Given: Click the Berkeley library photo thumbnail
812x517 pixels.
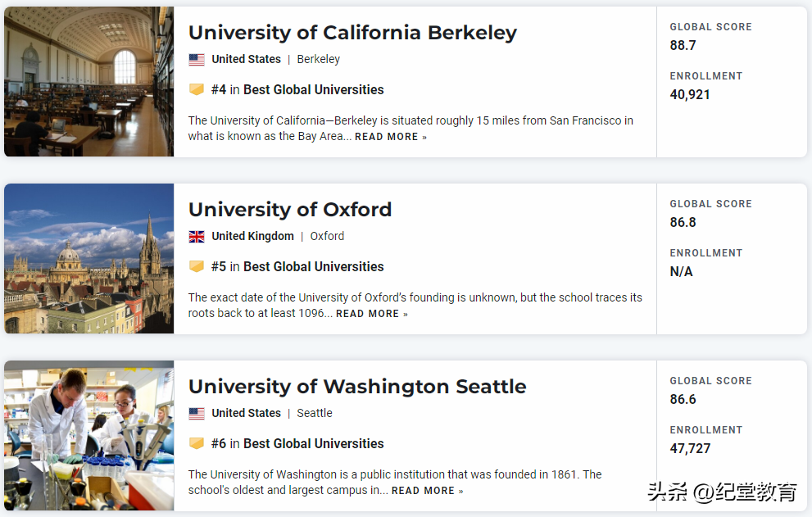Looking at the screenshot, I should [88, 81].
